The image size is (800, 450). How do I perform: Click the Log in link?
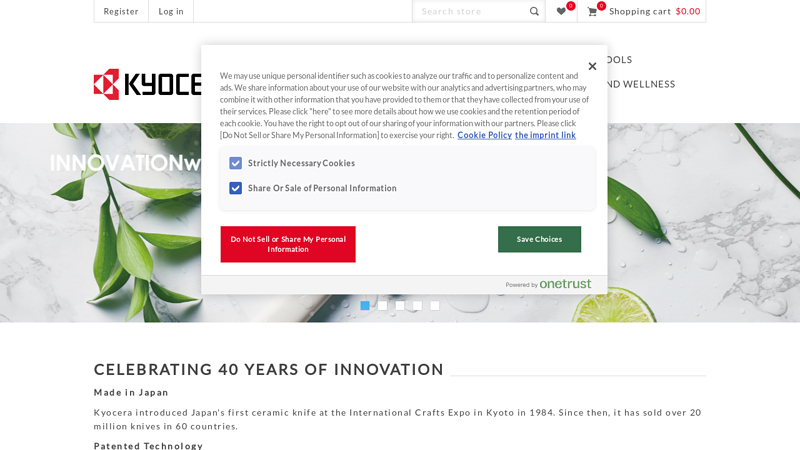click(171, 11)
